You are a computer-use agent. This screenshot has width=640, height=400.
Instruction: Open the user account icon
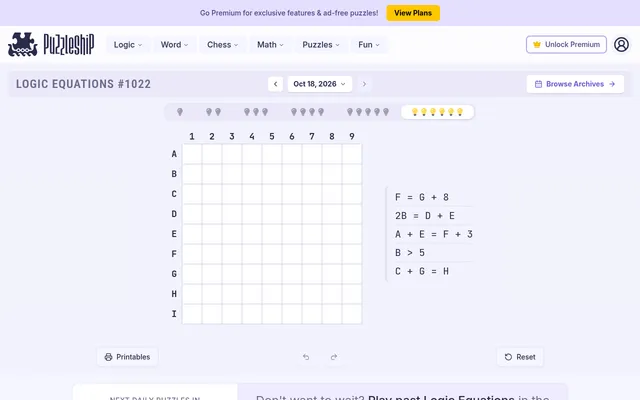[x=621, y=44]
